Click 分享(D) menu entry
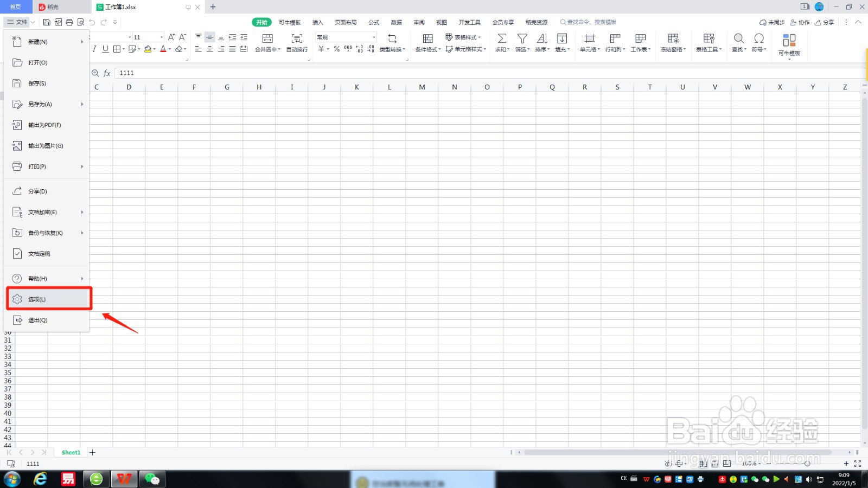This screenshot has width=868, height=488. pyautogui.click(x=47, y=191)
